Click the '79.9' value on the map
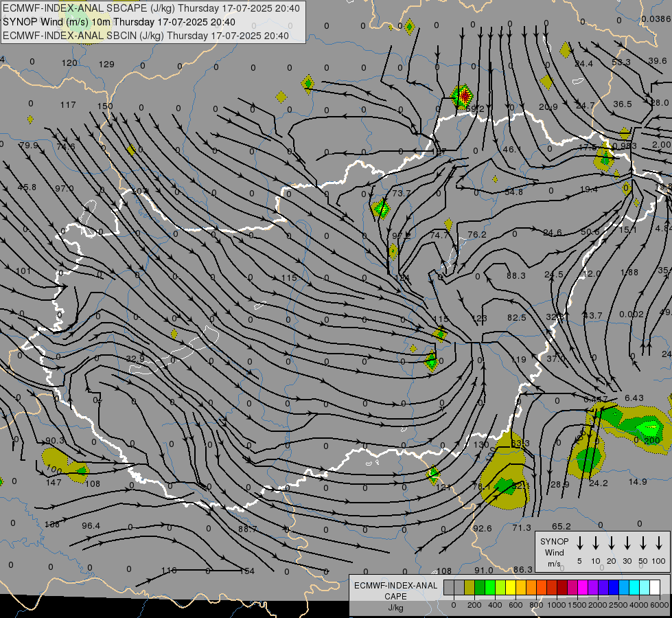Image resolution: width=672 pixels, height=618 pixels. 29,146
